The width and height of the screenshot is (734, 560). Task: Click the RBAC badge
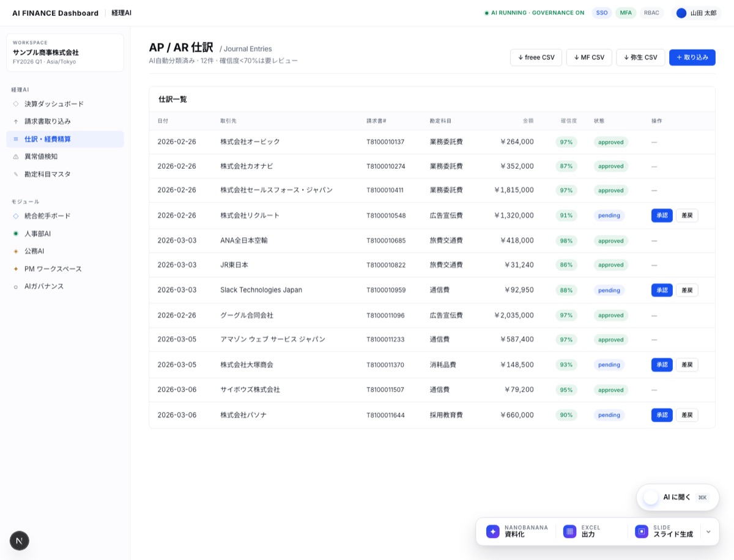651,13
